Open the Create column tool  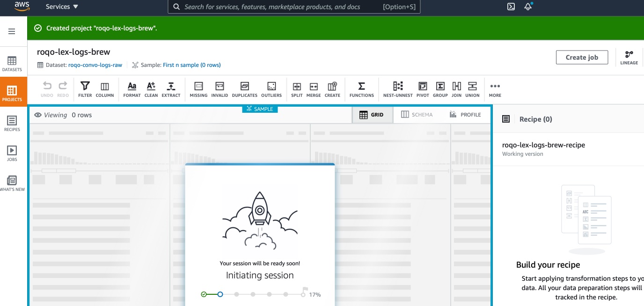tap(332, 89)
